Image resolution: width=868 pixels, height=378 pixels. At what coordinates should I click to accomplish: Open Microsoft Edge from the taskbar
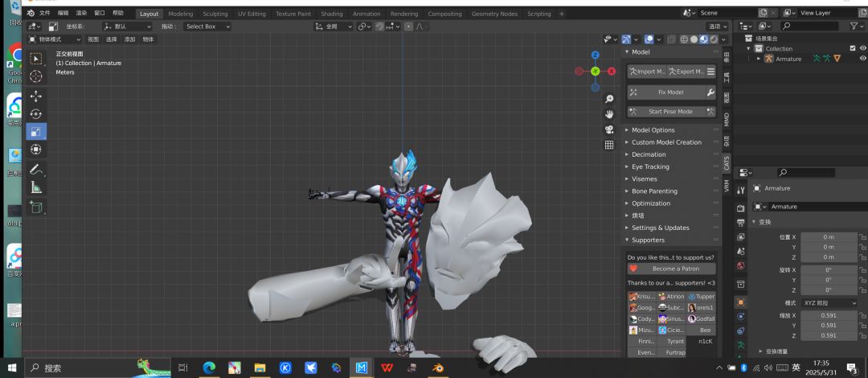(x=209, y=368)
